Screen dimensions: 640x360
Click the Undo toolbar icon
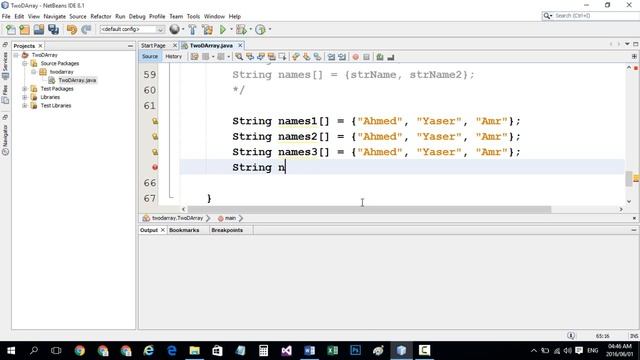72,29
